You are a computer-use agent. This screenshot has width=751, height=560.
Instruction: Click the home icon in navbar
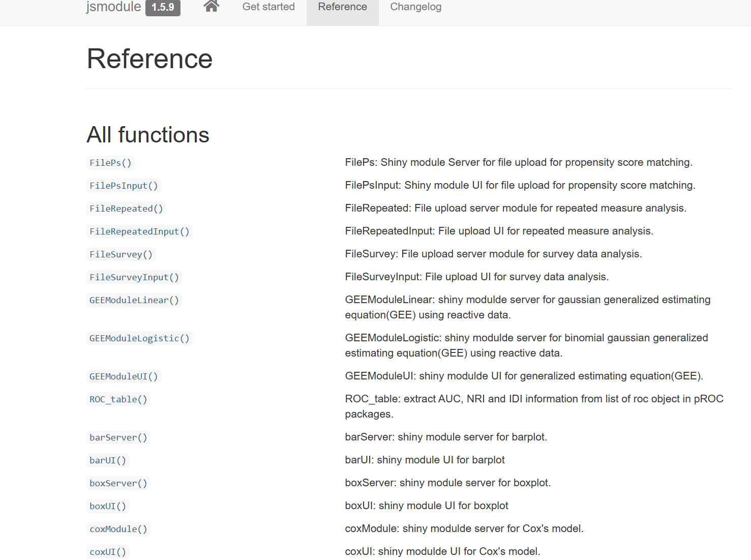tap(211, 7)
